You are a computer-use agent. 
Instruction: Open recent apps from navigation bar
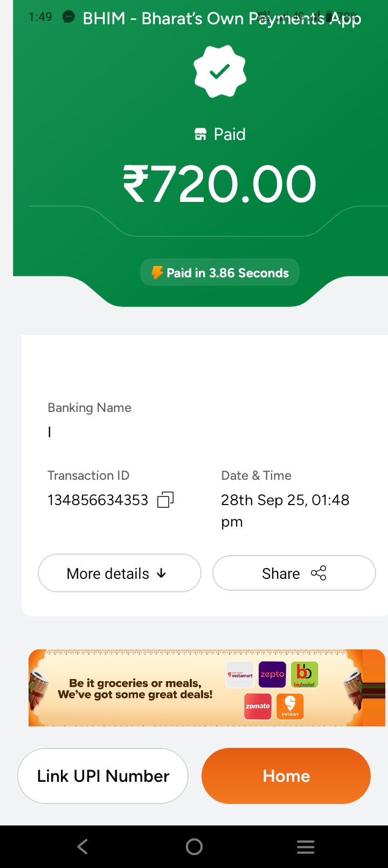coord(306,847)
